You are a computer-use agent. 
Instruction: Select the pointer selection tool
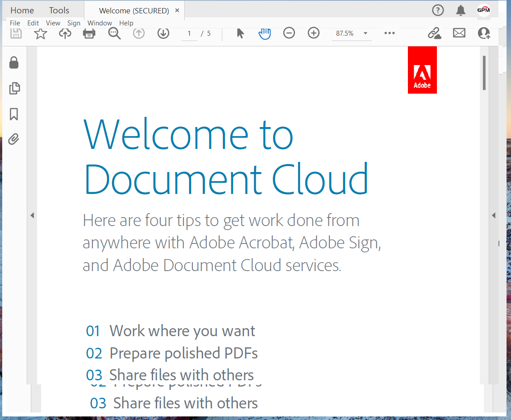(x=240, y=33)
